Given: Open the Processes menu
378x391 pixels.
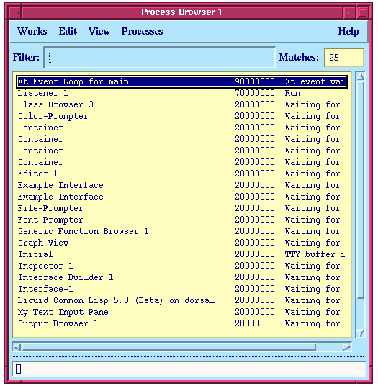Looking at the screenshot, I should click(x=142, y=31).
